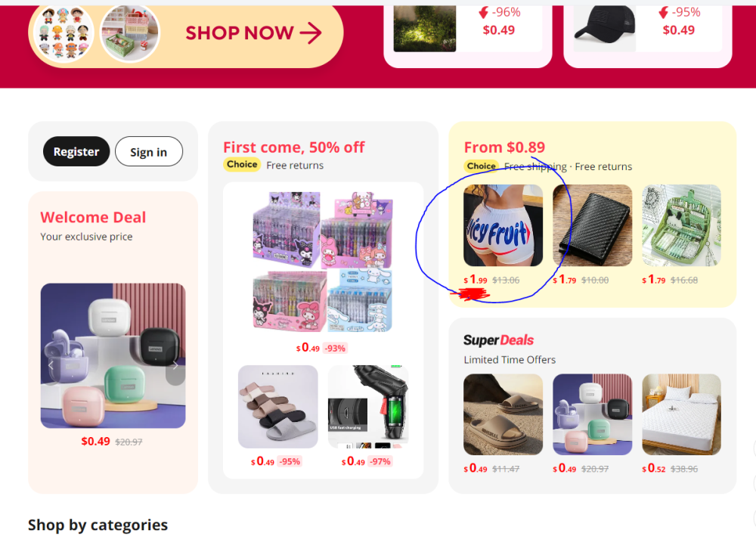Click the SuperDeals logo heading
The height and width of the screenshot is (549, 756).
click(x=498, y=340)
